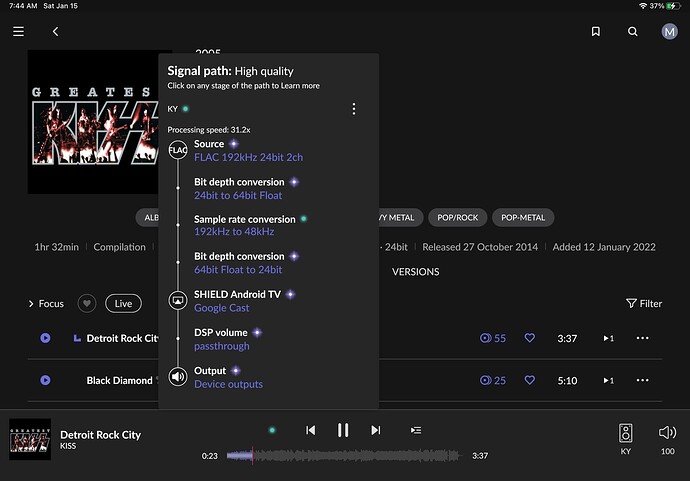
Task: Play Detroit Rock City track row button
Action: coord(45,338)
